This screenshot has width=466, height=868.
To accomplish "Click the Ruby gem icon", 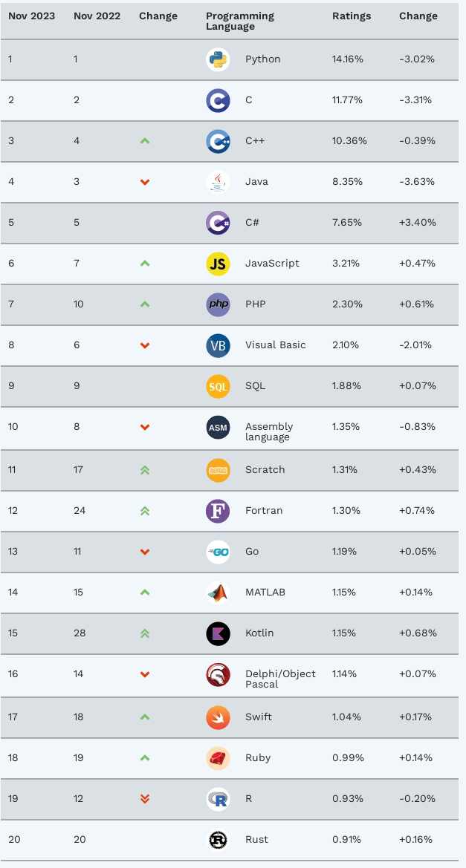I will click(218, 758).
